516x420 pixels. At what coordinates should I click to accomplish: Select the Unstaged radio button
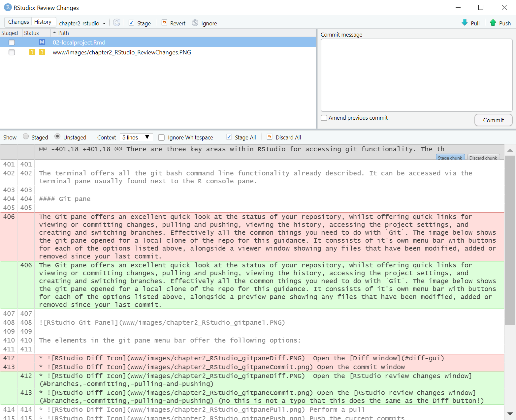pyautogui.click(x=57, y=136)
